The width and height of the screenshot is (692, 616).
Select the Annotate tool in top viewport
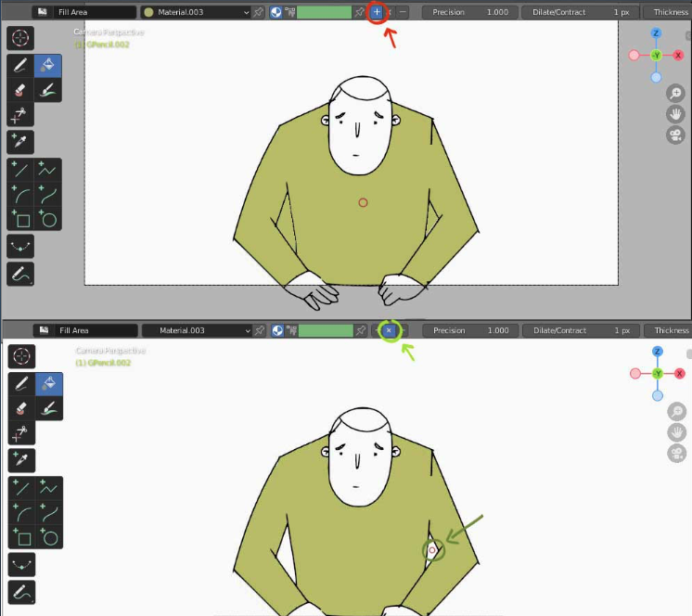tap(20, 274)
